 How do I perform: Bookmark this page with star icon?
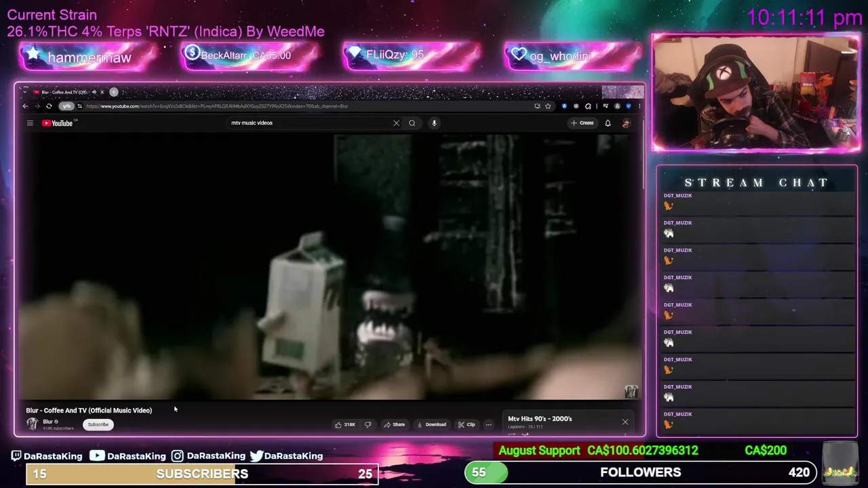pos(548,106)
